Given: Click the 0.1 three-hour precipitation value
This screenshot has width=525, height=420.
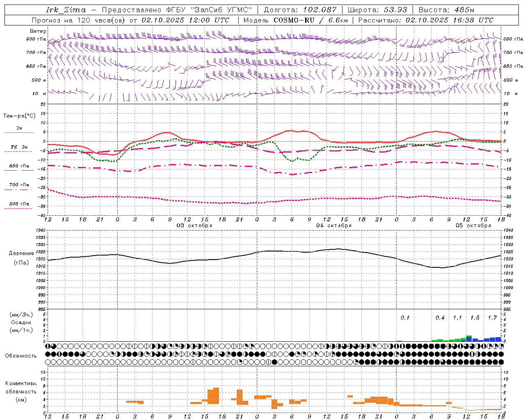Looking at the screenshot, I should click(405, 318).
